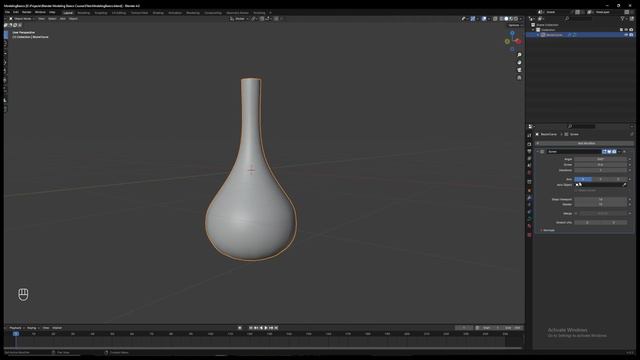Viewport: 640px width, 360px height.
Task: Set Screw axis to Y
Action: click(x=600, y=179)
